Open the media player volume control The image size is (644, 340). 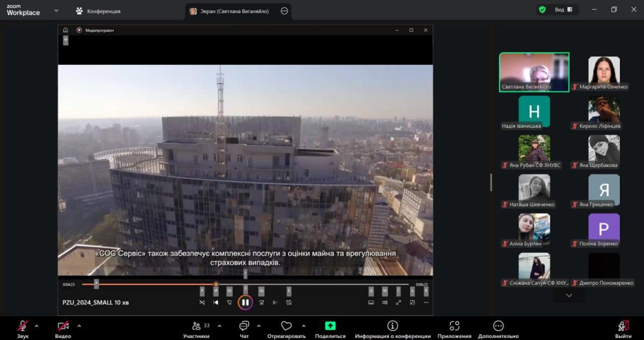coord(385,302)
